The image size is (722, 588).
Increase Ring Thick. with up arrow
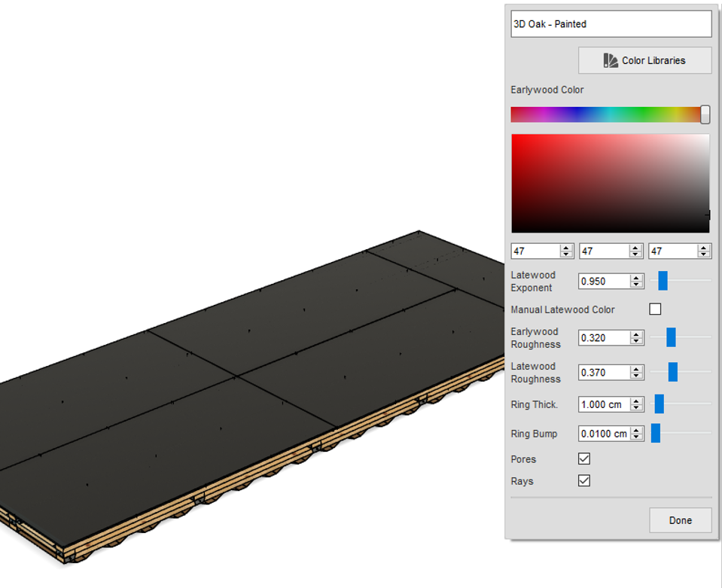click(636, 401)
